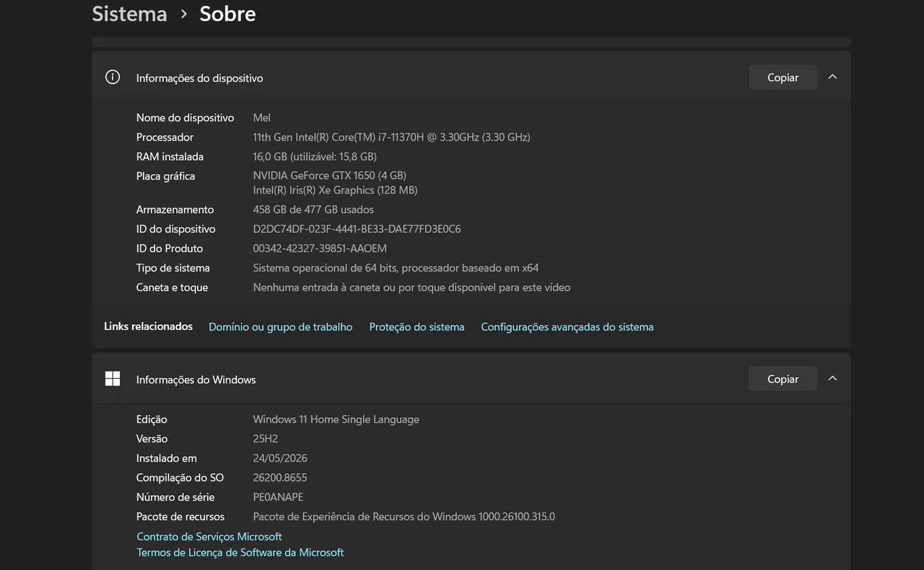Copy device information with the Copiar button
This screenshot has height=570, width=924.
pyautogui.click(x=783, y=77)
